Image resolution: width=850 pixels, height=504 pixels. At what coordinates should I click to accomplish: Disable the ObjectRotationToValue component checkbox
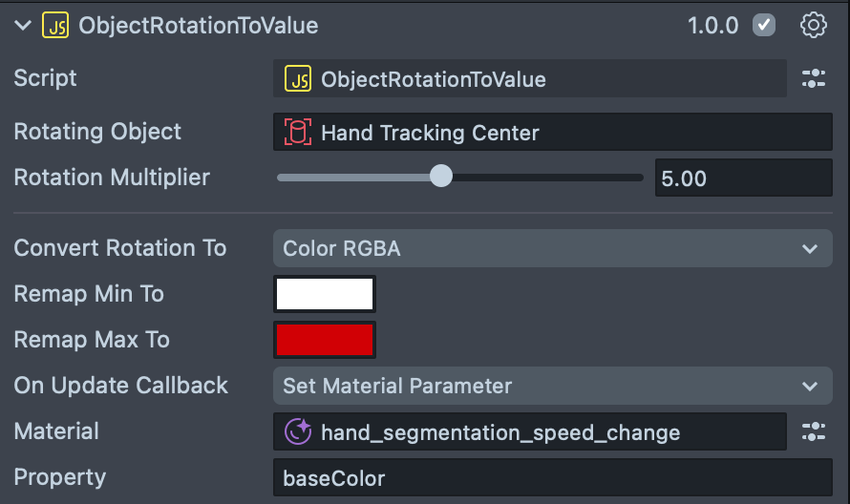point(764,26)
